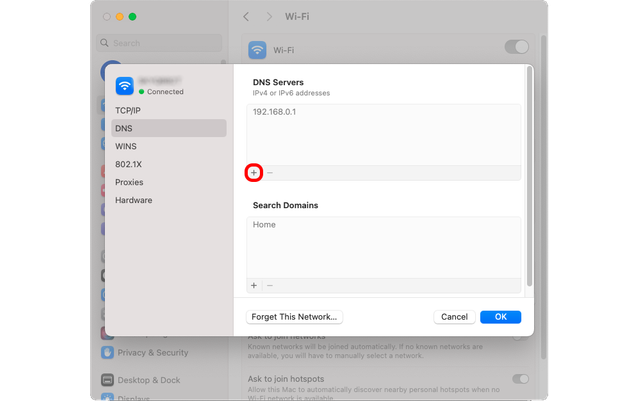Go forward with the right chevron
Image resolution: width=640 pixels, height=401 pixels.
(269, 17)
